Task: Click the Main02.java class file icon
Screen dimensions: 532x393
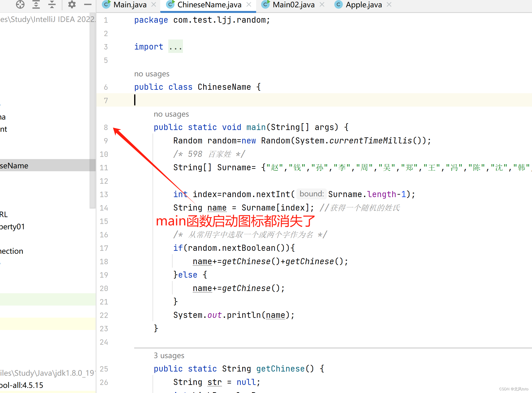Action: click(265, 4)
